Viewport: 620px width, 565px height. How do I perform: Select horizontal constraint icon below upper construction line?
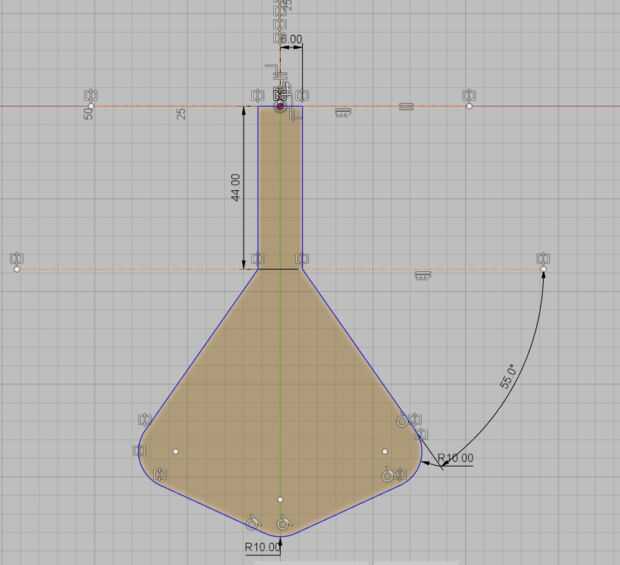pyautogui.click(x=343, y=112)
